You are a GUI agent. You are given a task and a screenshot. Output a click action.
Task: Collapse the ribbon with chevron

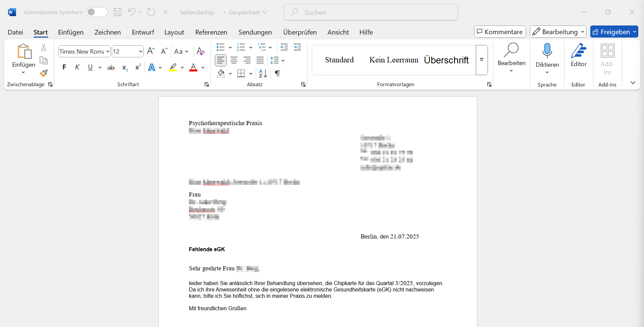633,83
